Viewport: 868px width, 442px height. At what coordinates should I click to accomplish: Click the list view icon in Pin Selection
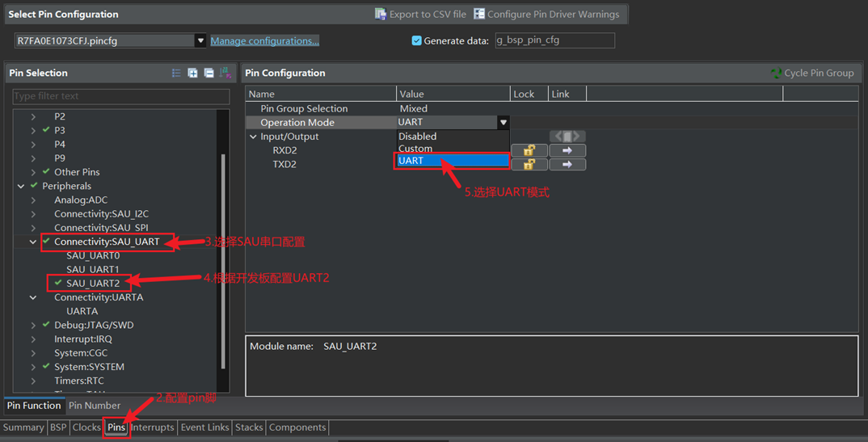tap(176, 73)
